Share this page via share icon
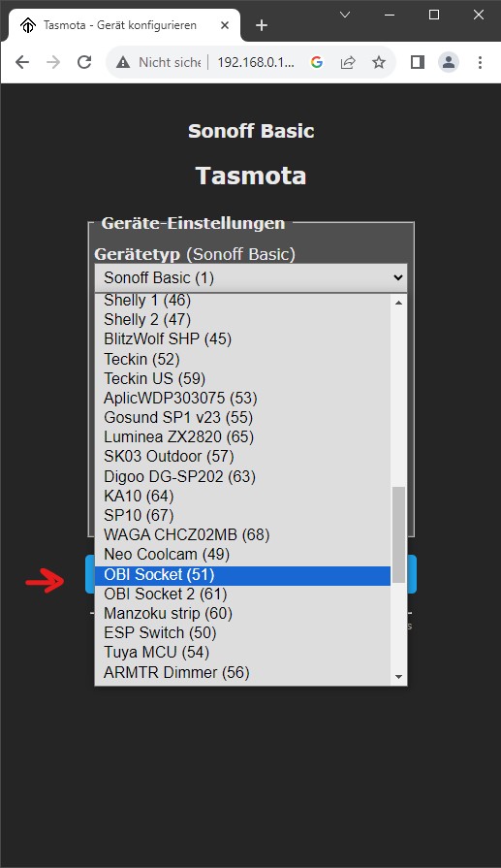Viewport: 501px width, 868px height. pyautogui.click(x=348, y=62)
